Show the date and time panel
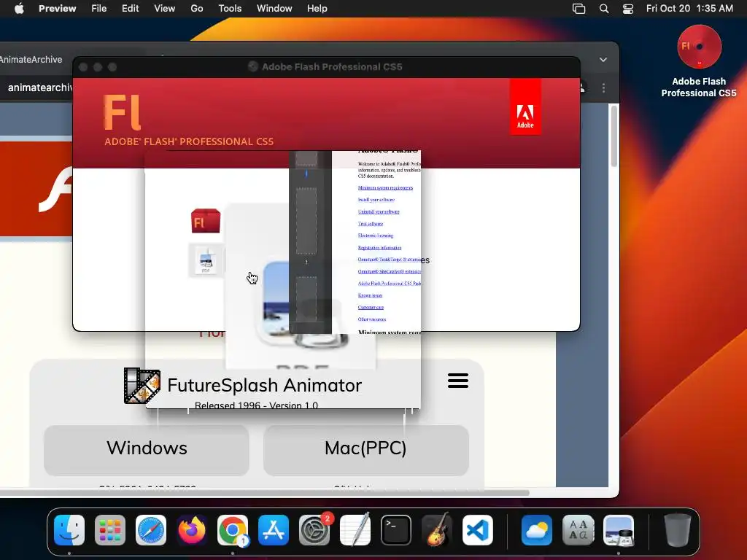This screenshot has width=747, height=560. (x=689, y=9)
